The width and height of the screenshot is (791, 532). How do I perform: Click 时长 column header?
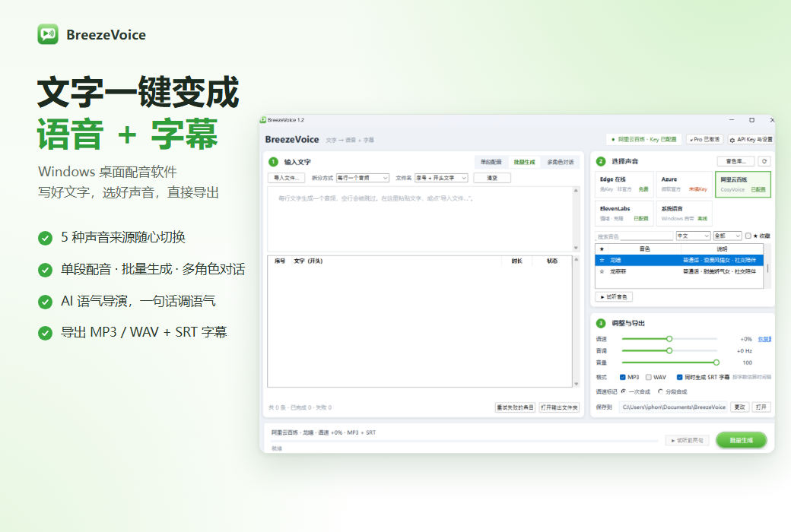(x=516, y=261)
